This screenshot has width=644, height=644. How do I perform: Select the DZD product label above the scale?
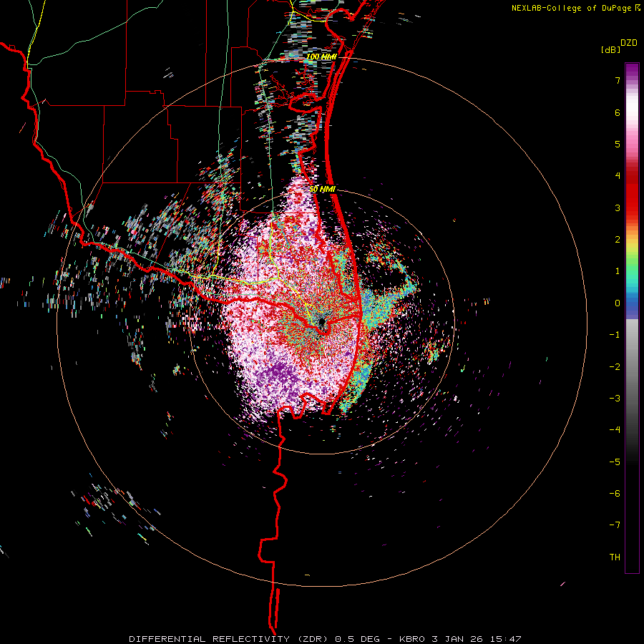(628, 43)
